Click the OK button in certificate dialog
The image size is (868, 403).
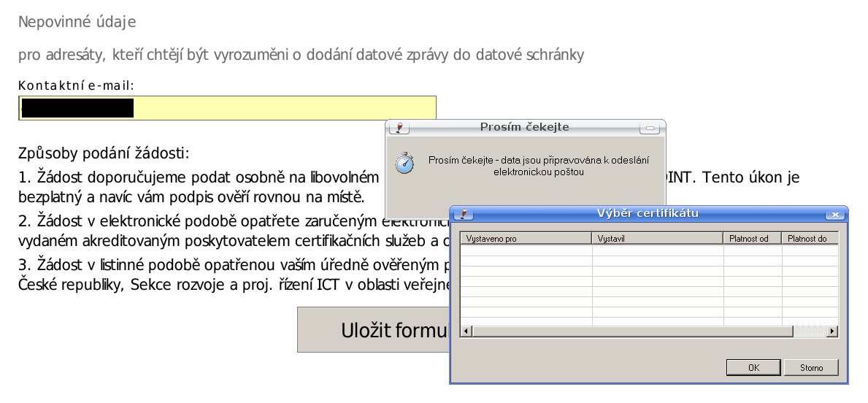click(x=754, y=368)
